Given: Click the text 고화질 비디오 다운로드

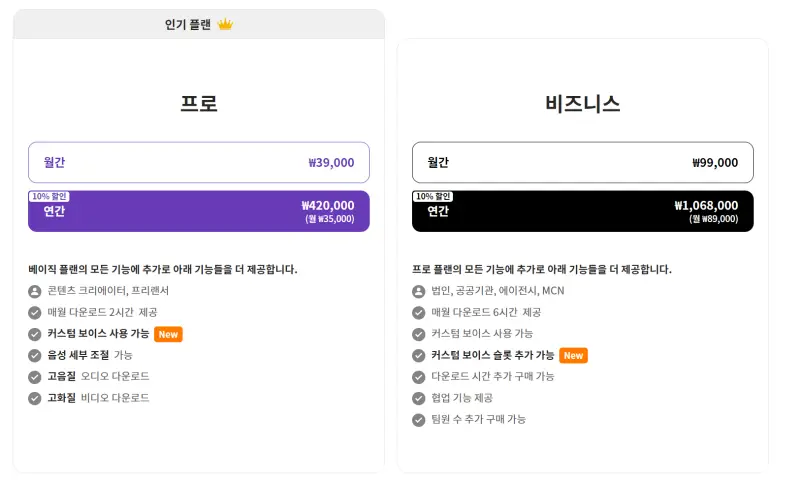Looking at the screenshot, I should (98, 398).
